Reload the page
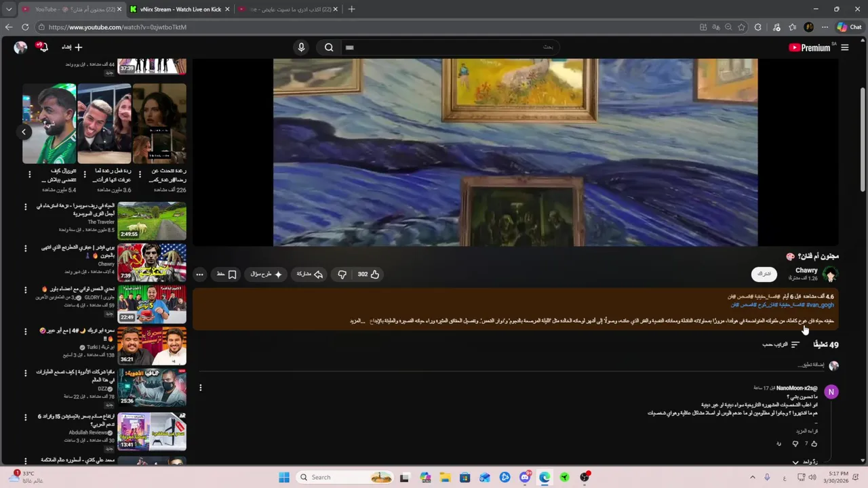 coord(25,27)
